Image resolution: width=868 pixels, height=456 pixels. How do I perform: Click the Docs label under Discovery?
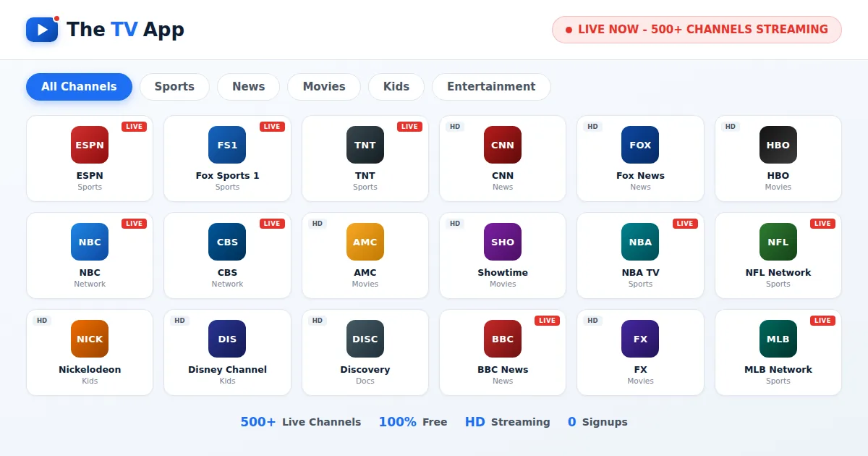click(x=365, y=381)
